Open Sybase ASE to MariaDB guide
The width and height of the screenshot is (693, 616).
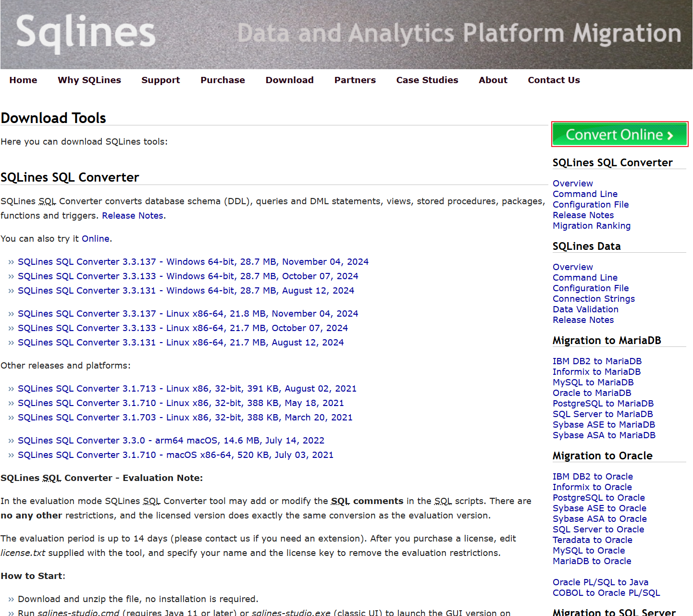coord(604,425)
